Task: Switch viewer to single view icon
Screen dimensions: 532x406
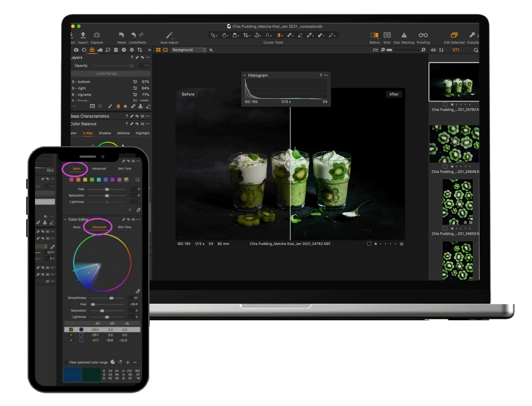Action: point(165,50)
